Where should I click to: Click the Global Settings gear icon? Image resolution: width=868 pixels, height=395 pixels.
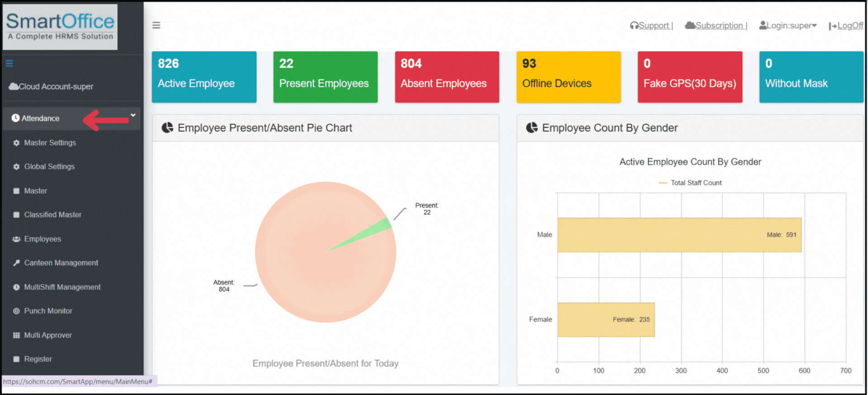coord(16,167)
